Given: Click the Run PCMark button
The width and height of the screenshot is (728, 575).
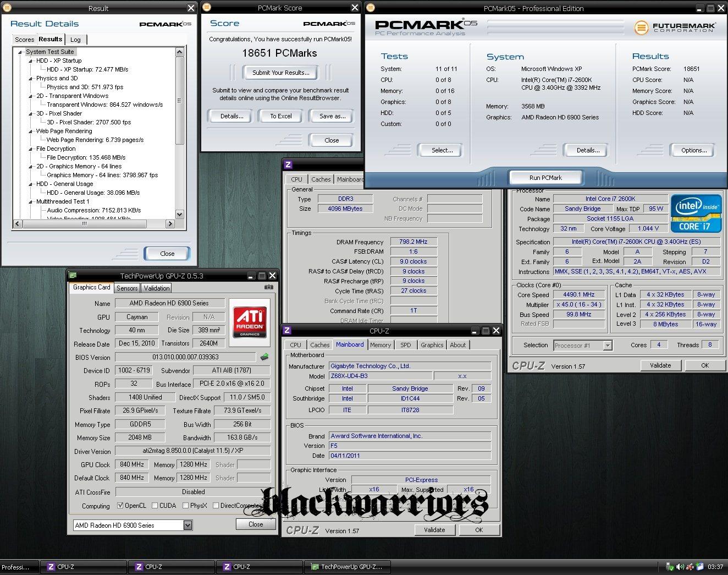Looking at the screenshot, I should pyautogui.click(x=545, y=178).
